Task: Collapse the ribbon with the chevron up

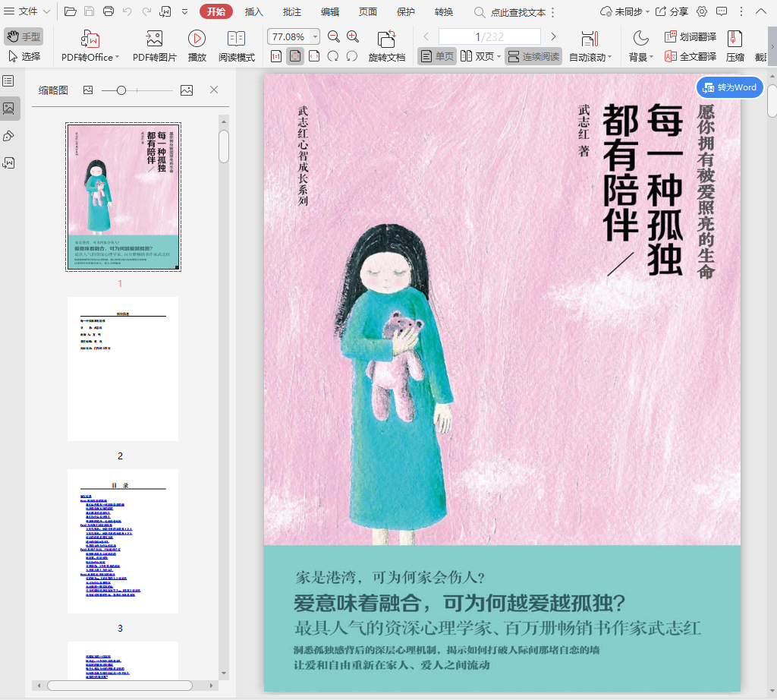Action: tap(760, 11)
